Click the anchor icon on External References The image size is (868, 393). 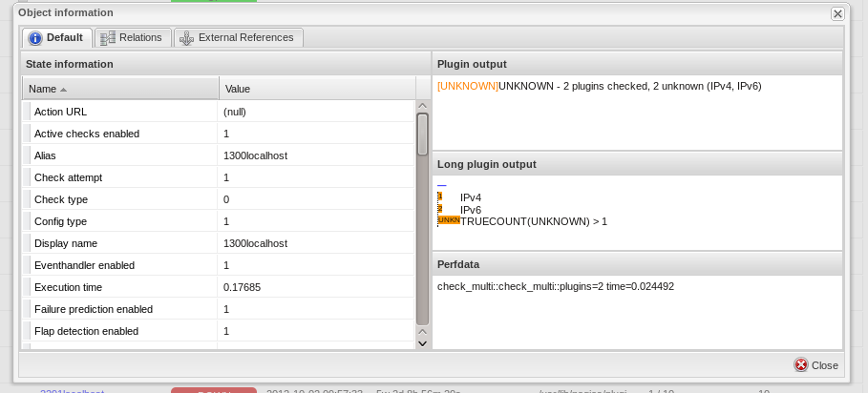[186, 38]
